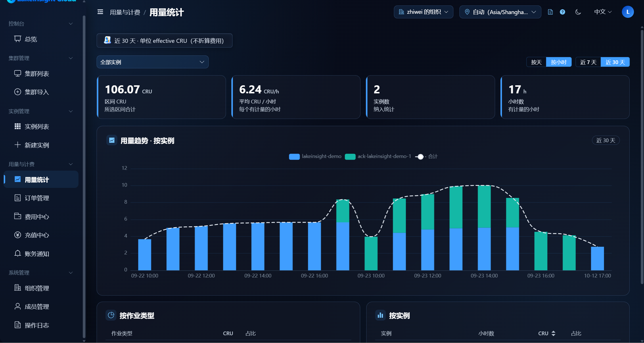Open 操作日志 operation log
Image resolution: width=644 pixels, height=343 pixels.
coord(41,325)
